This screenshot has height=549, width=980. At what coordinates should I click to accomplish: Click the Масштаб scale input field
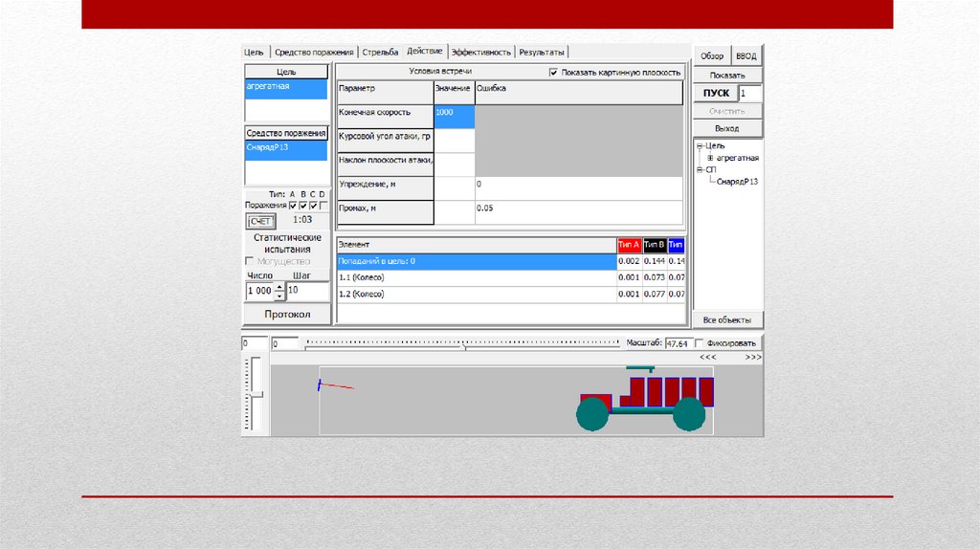tap(677, 343)
